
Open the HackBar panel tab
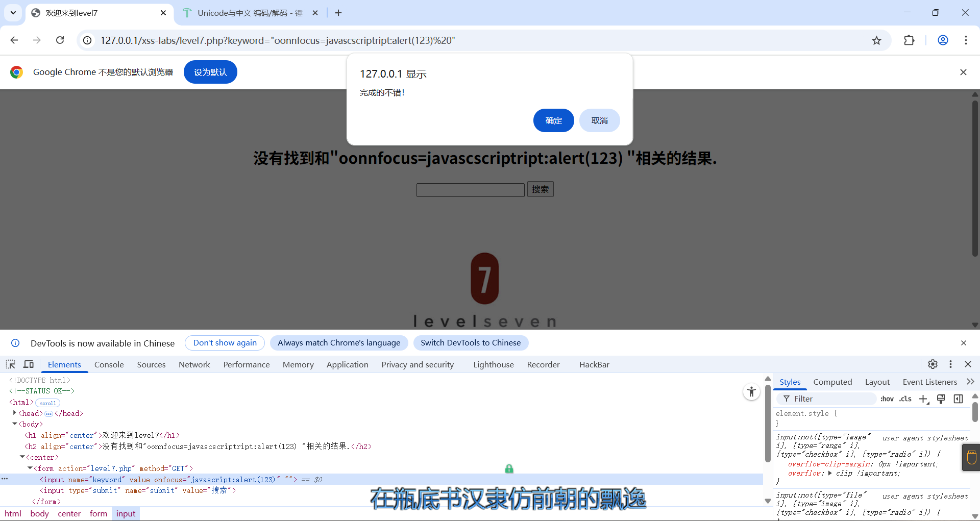[x=594, y=364]
